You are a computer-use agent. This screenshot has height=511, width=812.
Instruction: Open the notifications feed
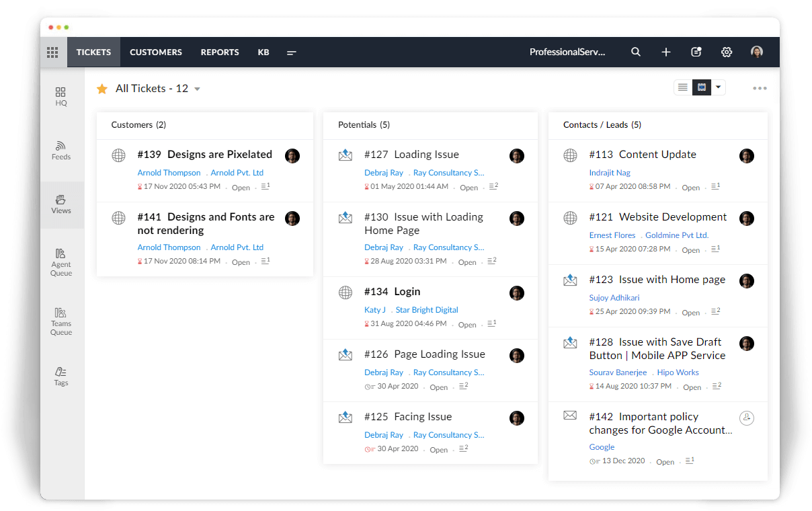(696, 52)
